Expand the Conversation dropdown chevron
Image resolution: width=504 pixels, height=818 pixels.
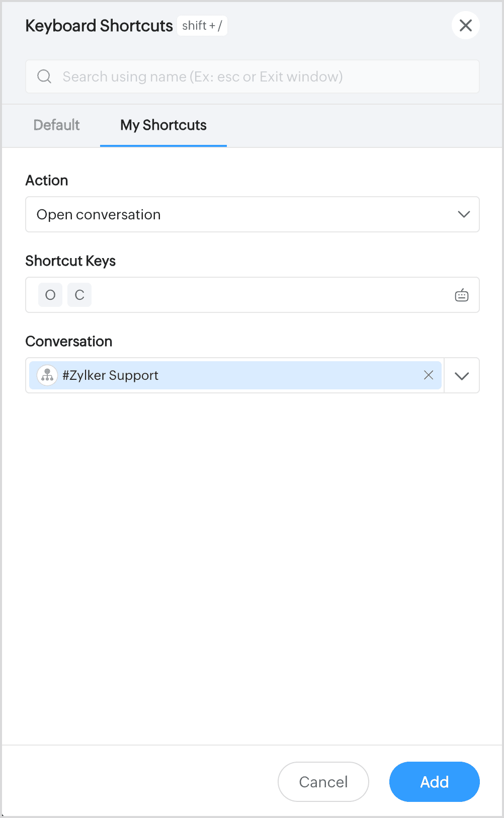pos(461,375)
